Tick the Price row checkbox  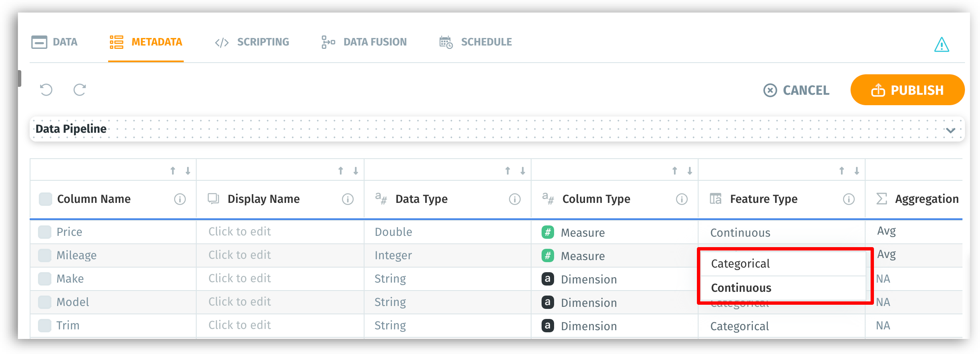click(45, 232)
